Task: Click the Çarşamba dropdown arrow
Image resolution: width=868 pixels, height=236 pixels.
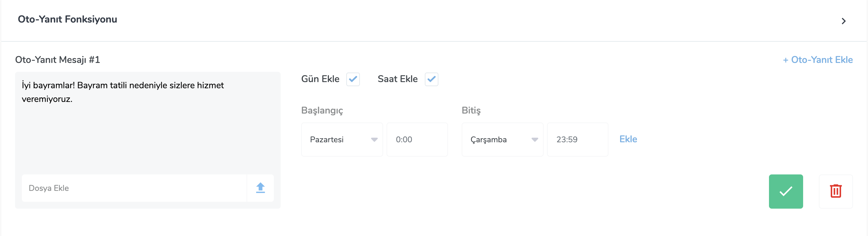Action: 535,140
